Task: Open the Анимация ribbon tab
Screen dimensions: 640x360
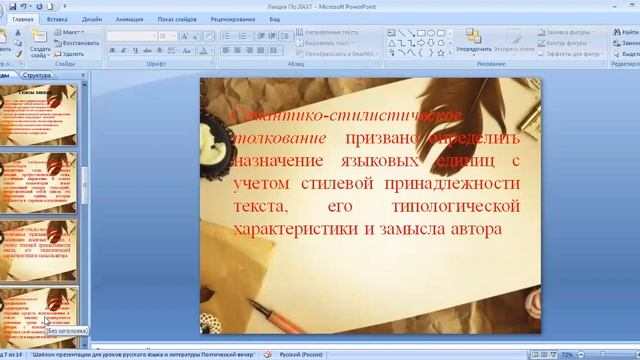Action: click(129, 19)
